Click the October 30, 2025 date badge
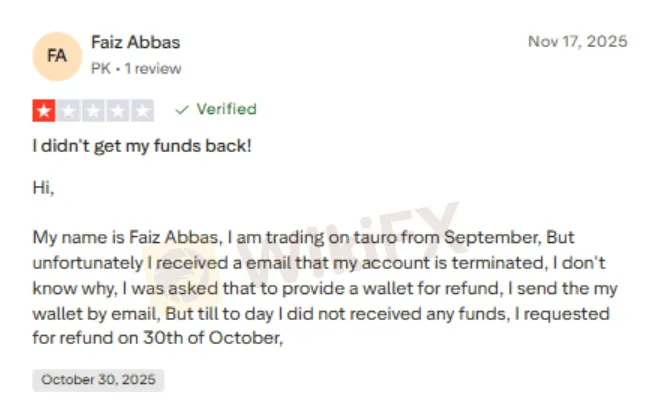The image size is (645, 408). tap(98, 380)
